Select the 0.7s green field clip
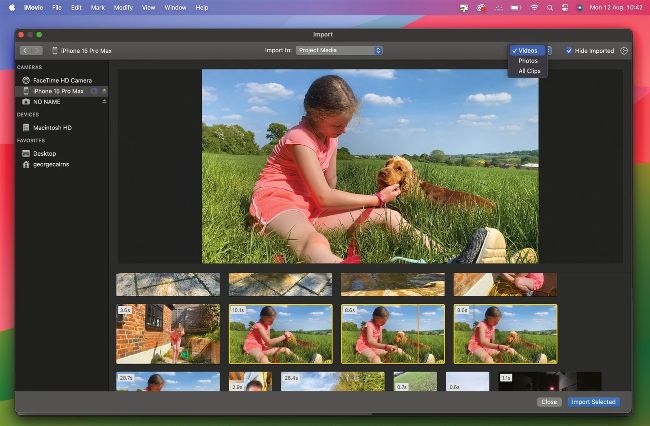Image resolution: width=650 pixels, height=426 pixels. coord(415,382)
